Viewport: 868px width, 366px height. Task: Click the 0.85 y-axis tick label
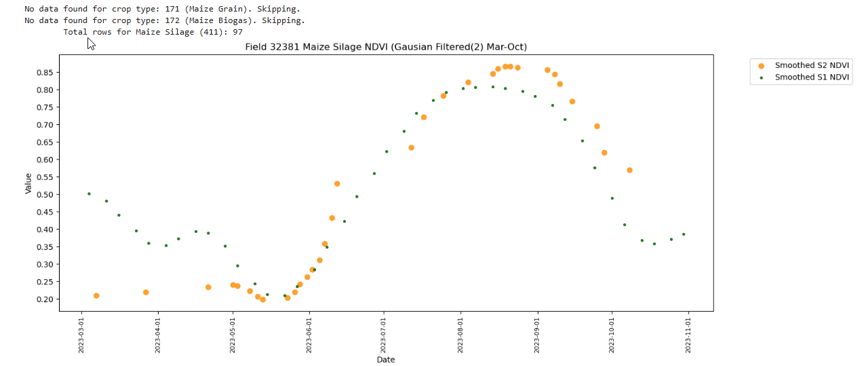pos(45,73)
